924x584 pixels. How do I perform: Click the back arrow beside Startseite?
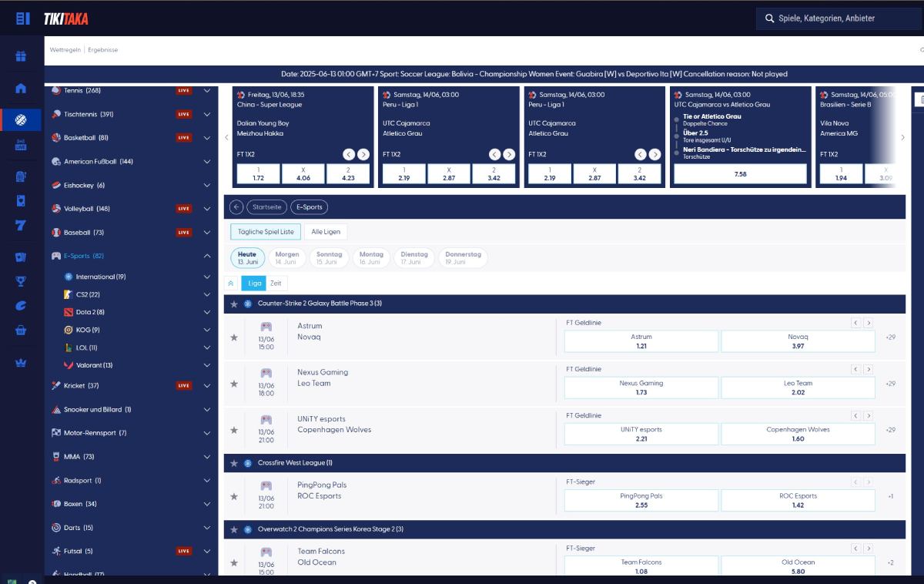[236, 207]
